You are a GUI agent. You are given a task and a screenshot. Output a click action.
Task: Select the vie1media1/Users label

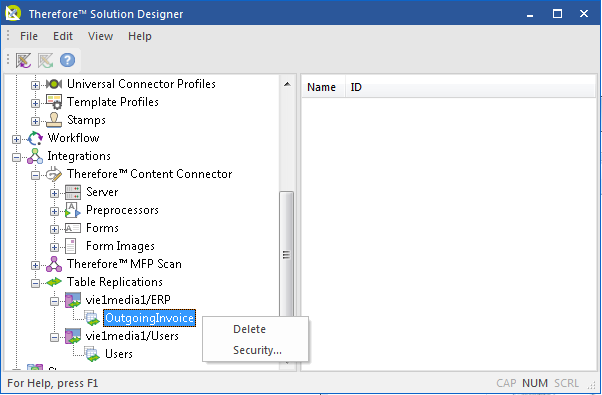click(x=132, y=336)
